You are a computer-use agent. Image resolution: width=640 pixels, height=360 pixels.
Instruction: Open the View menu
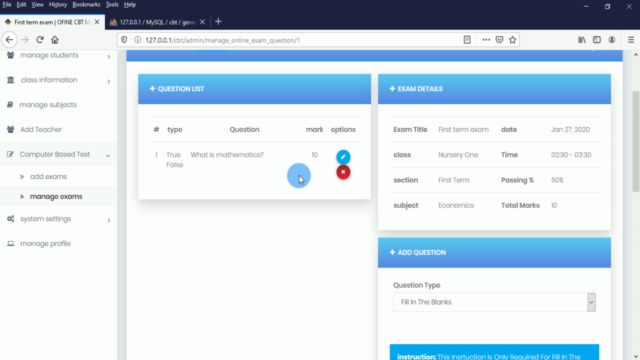pos(37,4)
